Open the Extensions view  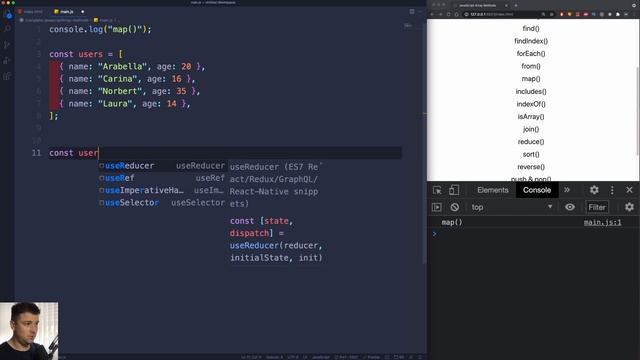[7, 76]
